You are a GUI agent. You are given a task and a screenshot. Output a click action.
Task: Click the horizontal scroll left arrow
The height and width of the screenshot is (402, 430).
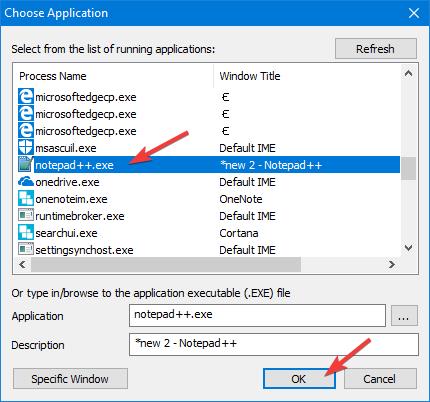click(x=22, y=265)
